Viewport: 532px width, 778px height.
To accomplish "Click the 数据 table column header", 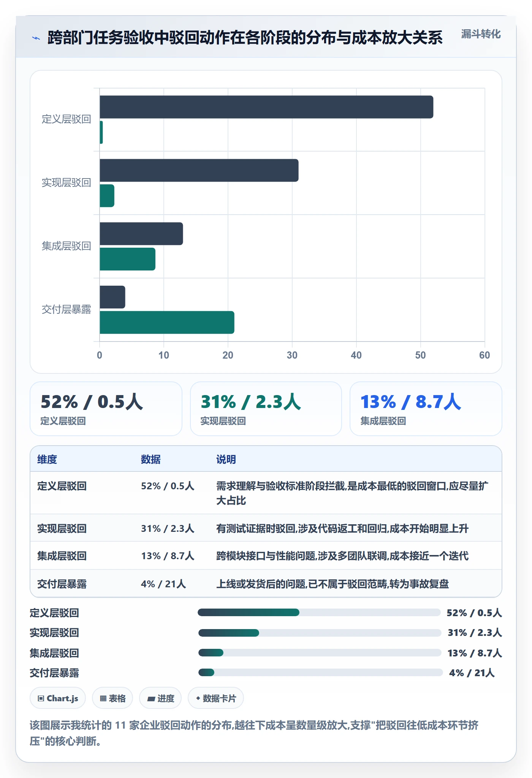I will (151, 459).
